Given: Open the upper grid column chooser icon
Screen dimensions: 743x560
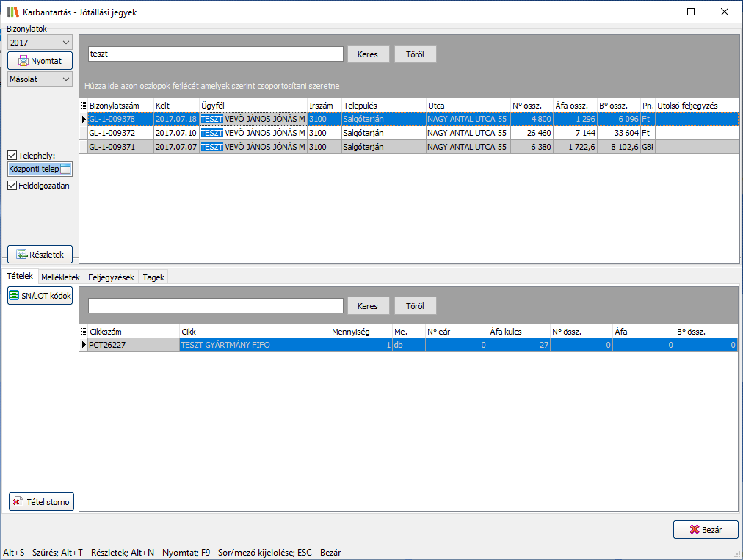Looking at the screenshot, I should tap(83, 106).
